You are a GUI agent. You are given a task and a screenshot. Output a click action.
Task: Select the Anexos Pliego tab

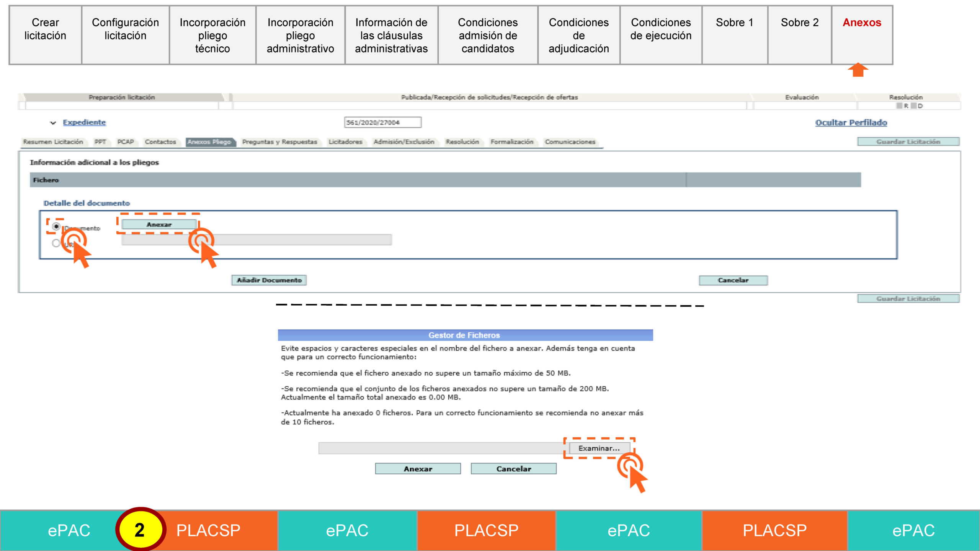[x=210, y=142]
